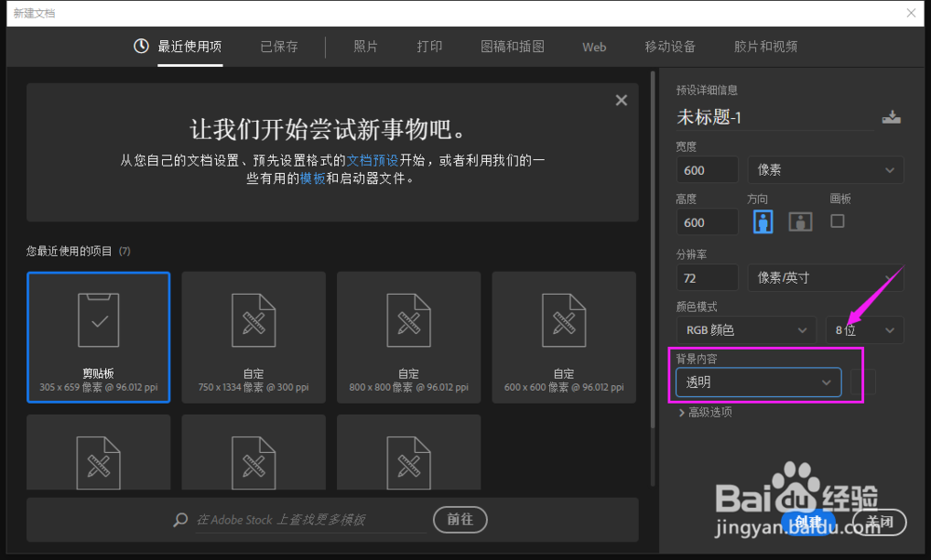Enable the 画板 checkbox
The width and height of the screenshot is (931, 560).
point(837,221)
